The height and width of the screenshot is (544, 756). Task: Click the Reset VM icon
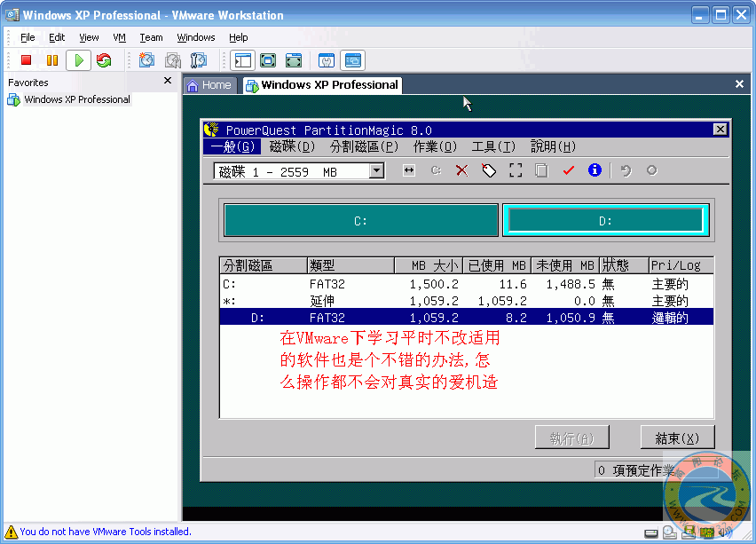pyautogui.click(x=104, y=60)
